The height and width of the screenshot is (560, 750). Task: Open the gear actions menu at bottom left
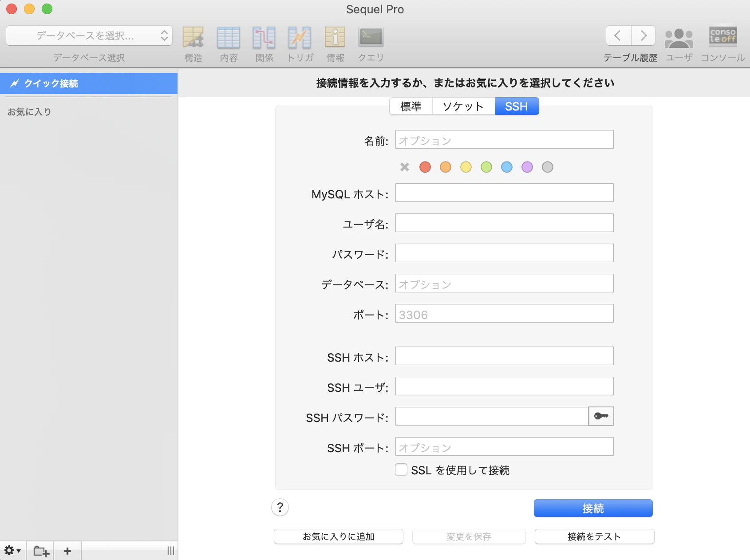(12, 551)
